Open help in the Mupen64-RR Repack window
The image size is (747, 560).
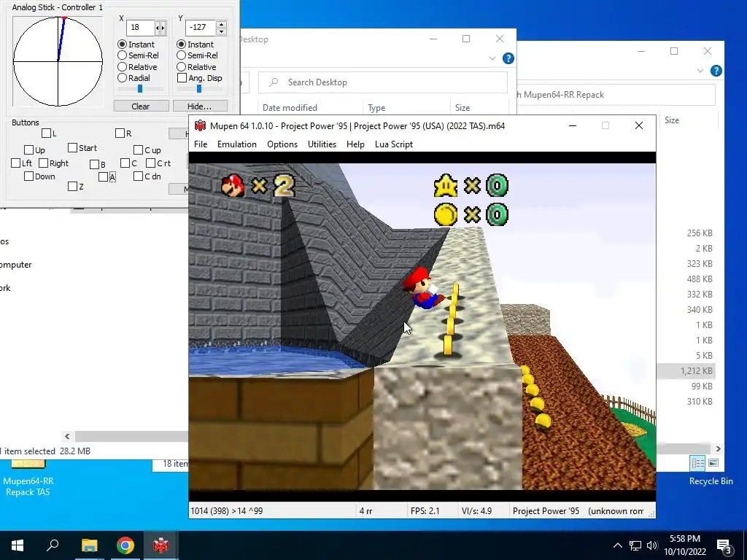tap(716, 71)
